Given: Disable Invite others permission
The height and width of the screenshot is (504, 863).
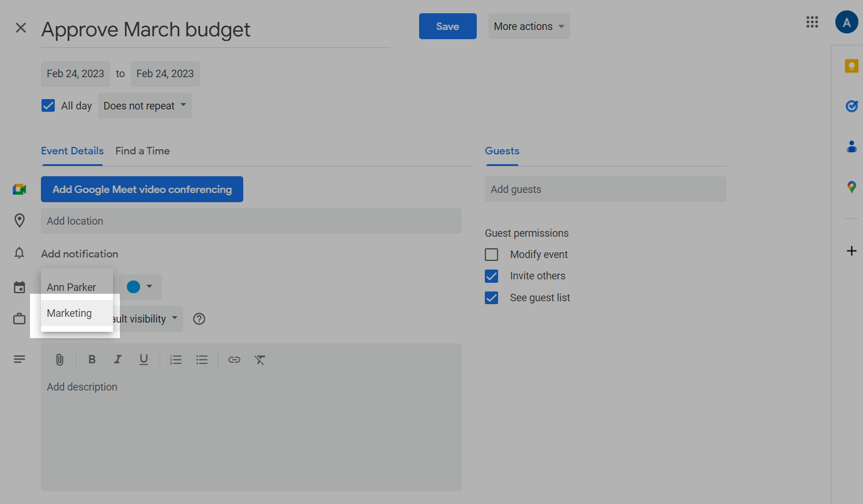Looking at the screenshot, I should [492, 276].
